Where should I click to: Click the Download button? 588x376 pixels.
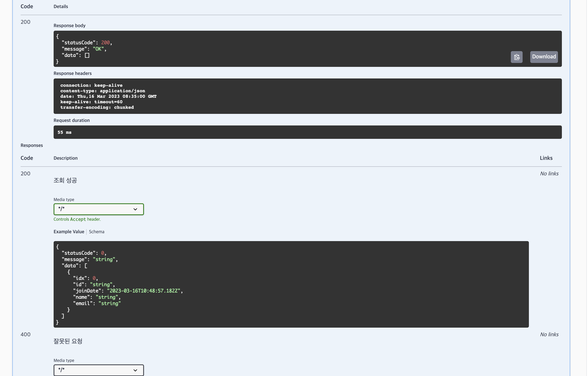tap(544, 57)
